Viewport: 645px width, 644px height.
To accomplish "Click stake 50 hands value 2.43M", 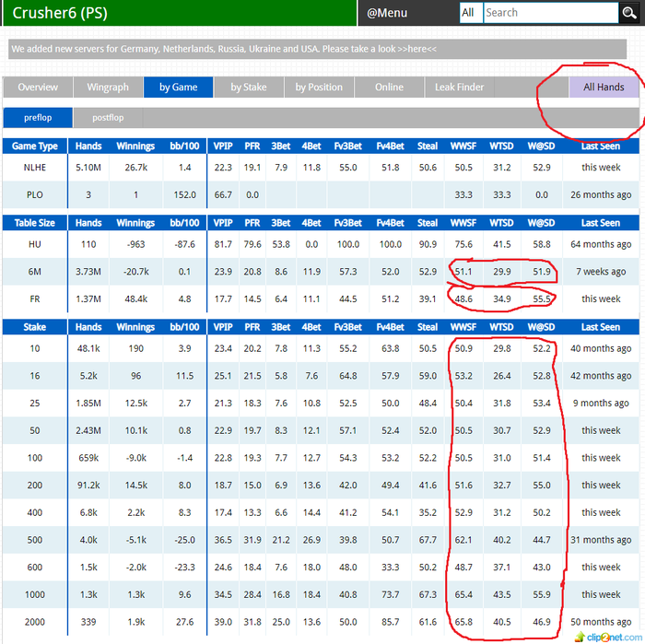I will [x=88, y=430].
